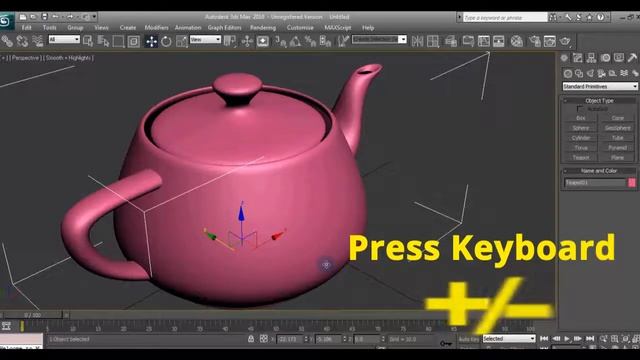The height and width of the screenshot is (360, 640).
Task: Click the Mirror tool icon
Action: click(x=417, y=41)
